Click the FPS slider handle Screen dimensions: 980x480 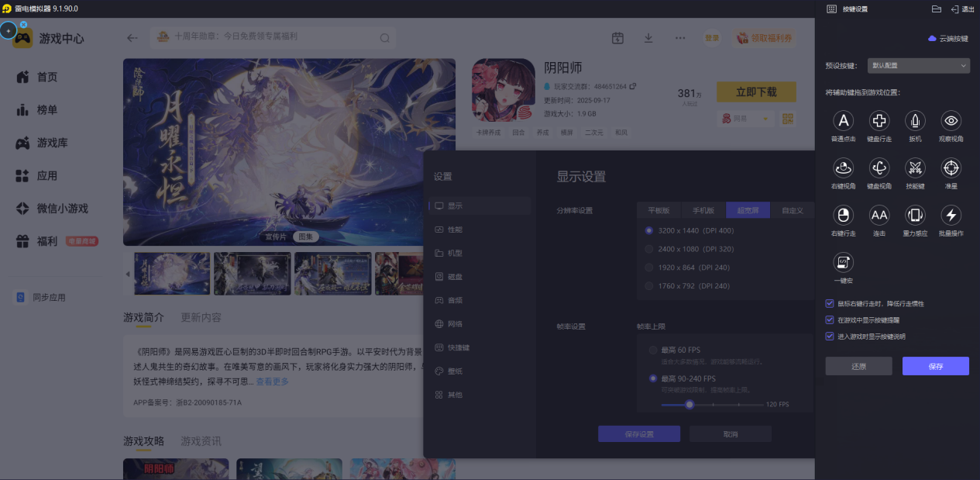(x=689, y=404)
